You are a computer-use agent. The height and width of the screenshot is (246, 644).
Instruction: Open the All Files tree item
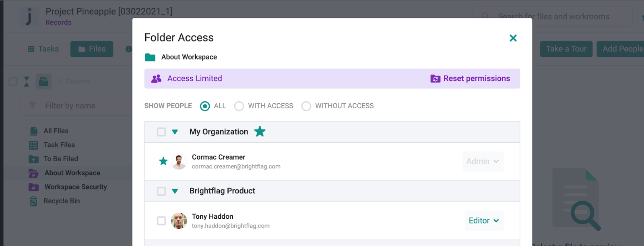pyautogui.click(x=56, y=131)
